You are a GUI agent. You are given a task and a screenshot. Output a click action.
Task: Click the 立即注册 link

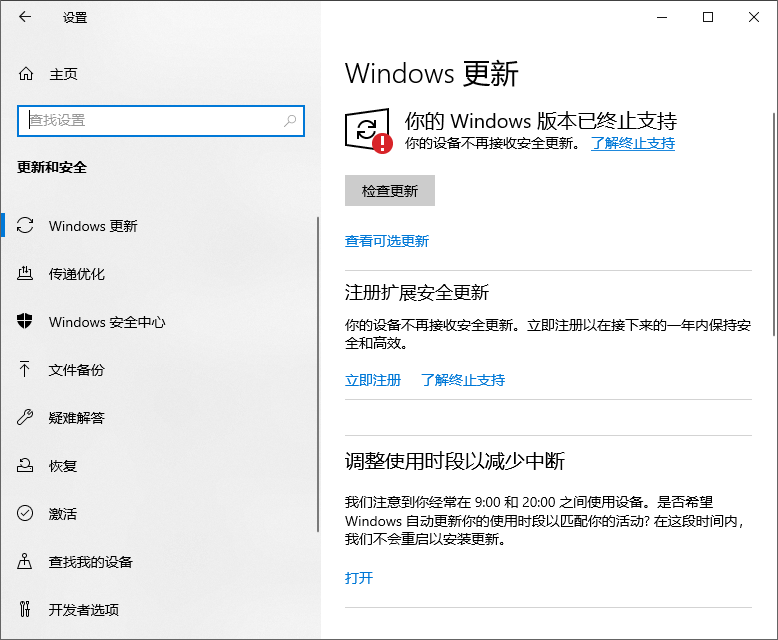373,380
